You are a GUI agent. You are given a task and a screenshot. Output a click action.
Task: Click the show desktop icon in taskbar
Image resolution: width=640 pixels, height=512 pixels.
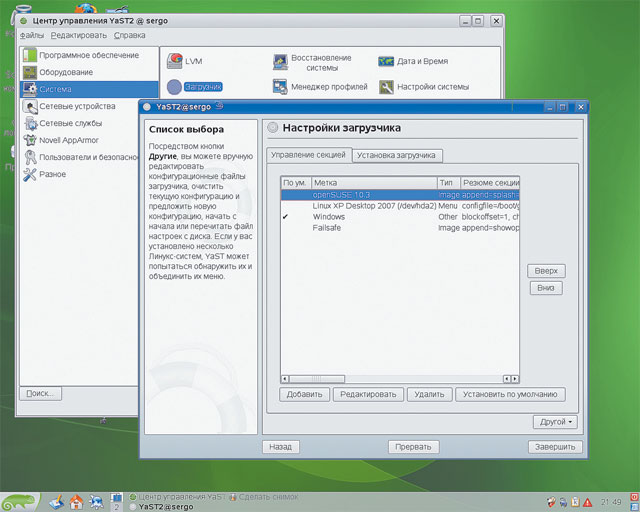click(x=56, y=502)
